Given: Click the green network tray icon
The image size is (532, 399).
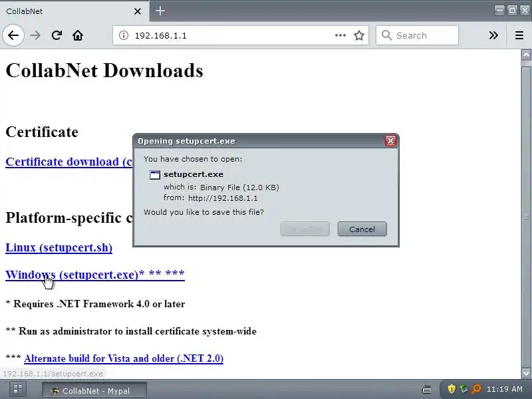Looking at the screenshot, I should 464,389.
